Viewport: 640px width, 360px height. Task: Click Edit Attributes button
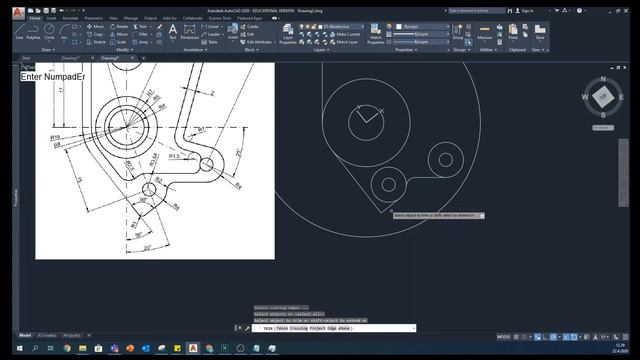point(256,42)
